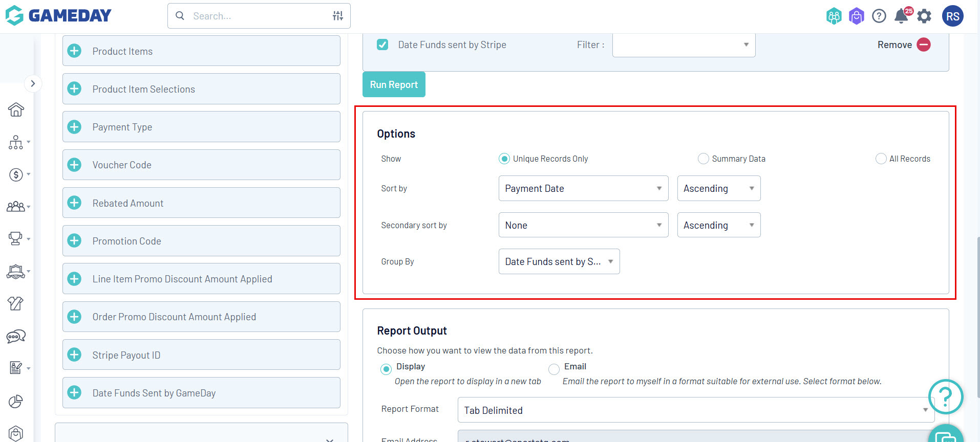Uncheck Date Funds sent by Stripe checkbox
The width and height of the screenshot is (980, 442).
tap(382, 45)
